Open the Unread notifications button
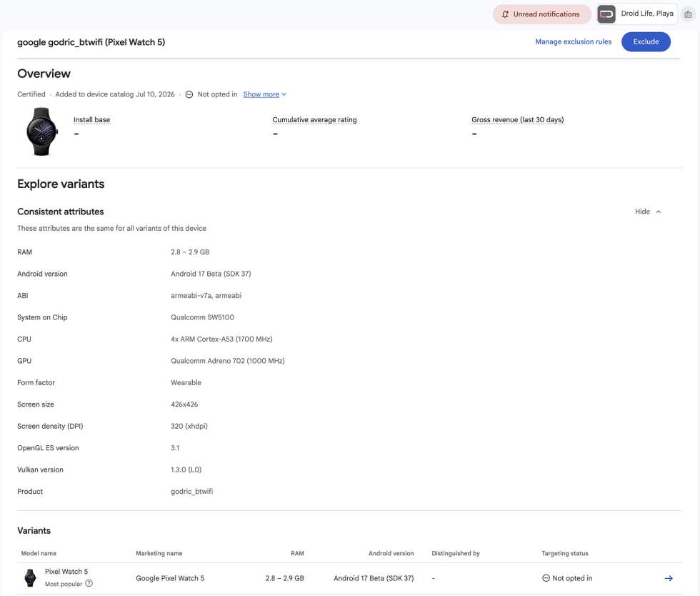700x596 pixels. [x=541, y=14]
